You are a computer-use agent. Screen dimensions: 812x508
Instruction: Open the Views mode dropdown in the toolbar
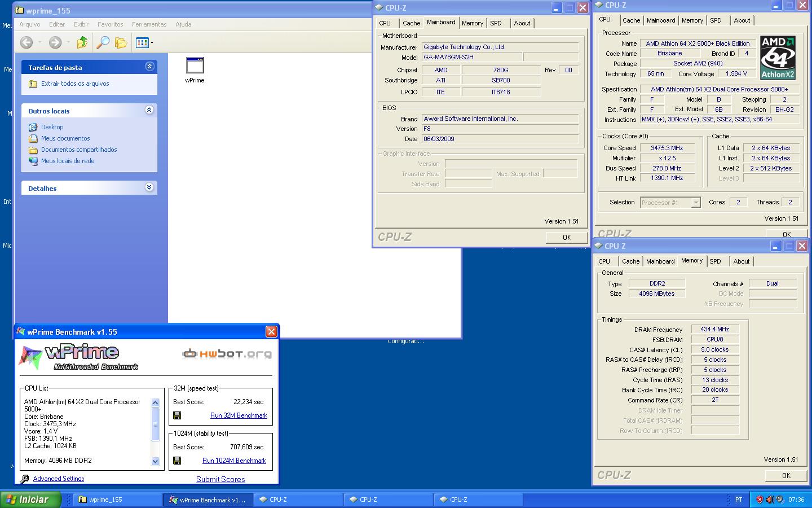point(144,42)
